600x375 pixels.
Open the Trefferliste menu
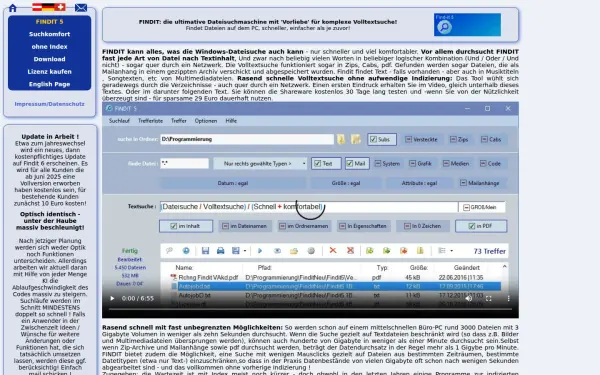coord(150,121)
